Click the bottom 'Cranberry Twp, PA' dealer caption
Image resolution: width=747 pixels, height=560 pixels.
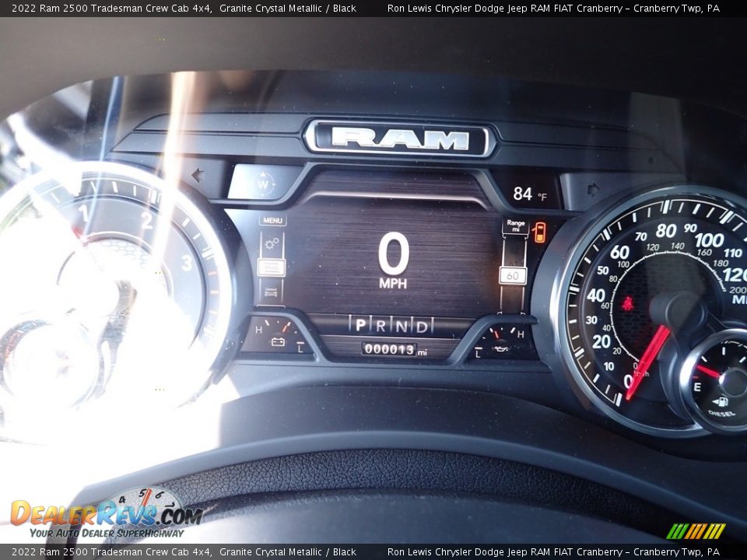(x=676, y=552)
